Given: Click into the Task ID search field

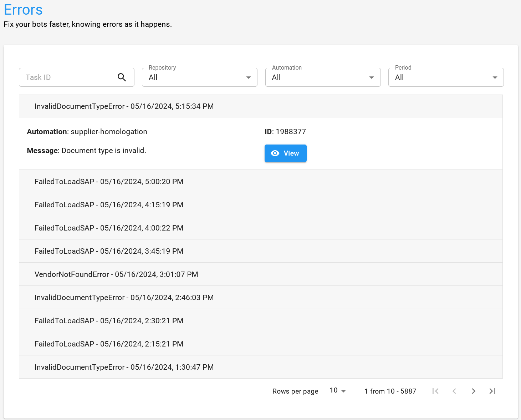Looking at the screenshot, I should (68, 77).
